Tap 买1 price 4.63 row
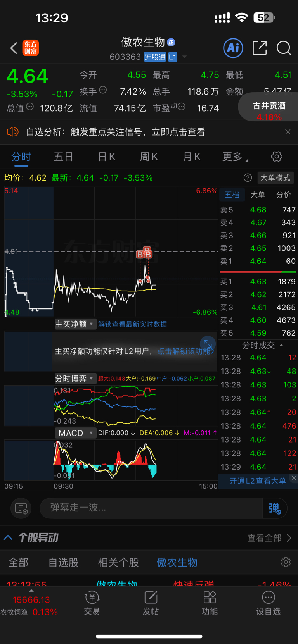 [x=258, y=282]
